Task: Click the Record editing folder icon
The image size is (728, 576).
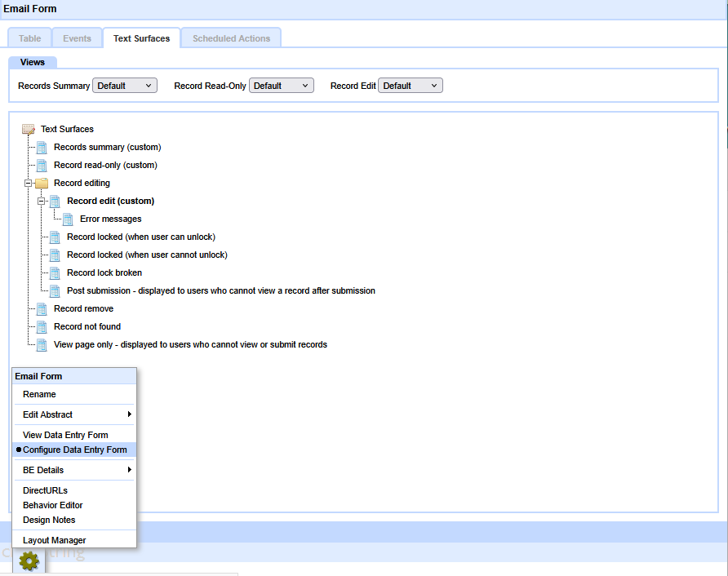Action: pos(42,183)
